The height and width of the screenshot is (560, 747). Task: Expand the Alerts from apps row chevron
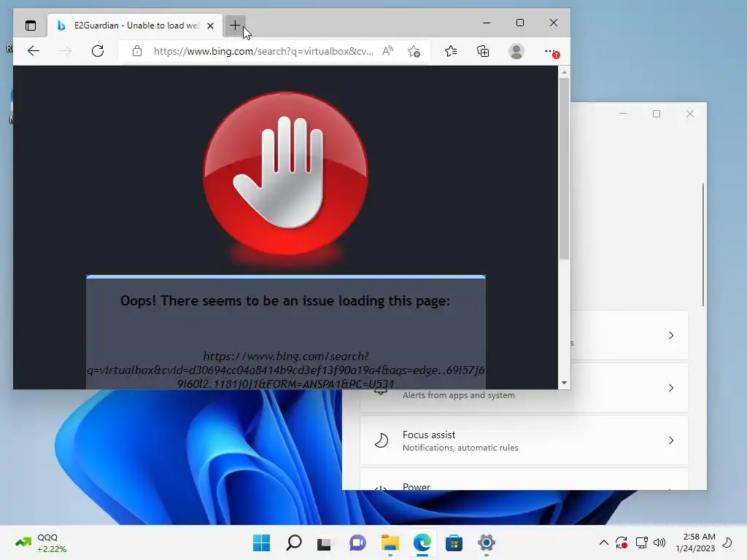point(671,388)
